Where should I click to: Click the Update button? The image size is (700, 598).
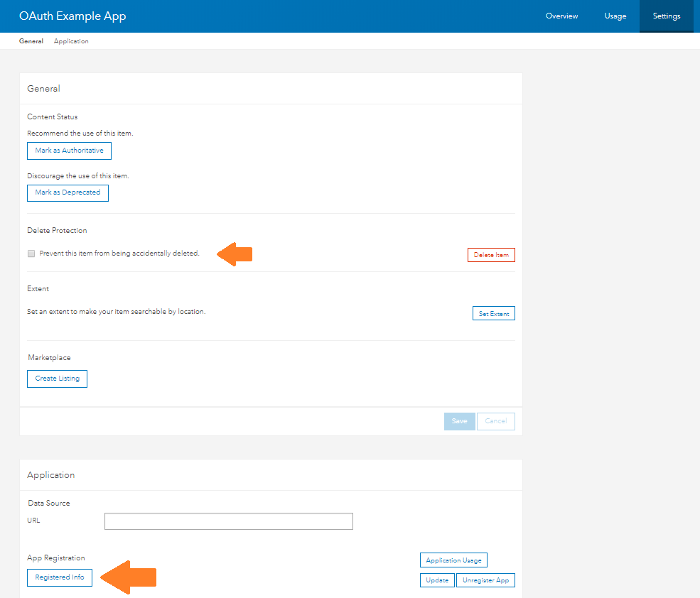point(437,580)
